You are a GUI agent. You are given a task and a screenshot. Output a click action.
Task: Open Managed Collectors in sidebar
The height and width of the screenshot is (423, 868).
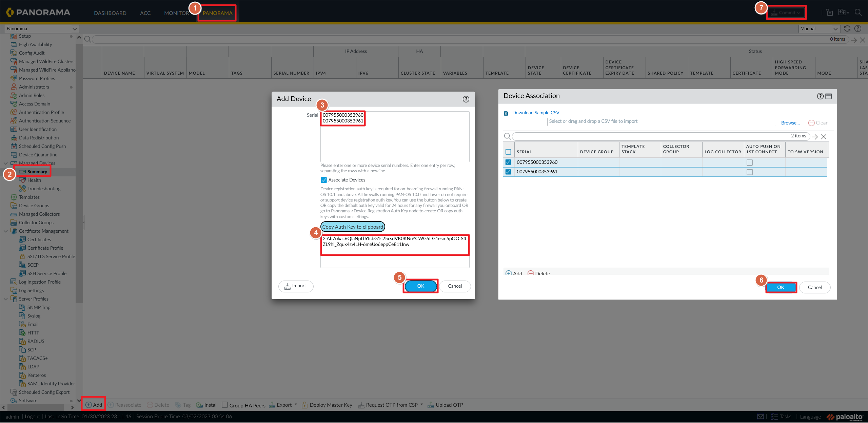pyautogui.click(x=39, y=214)
